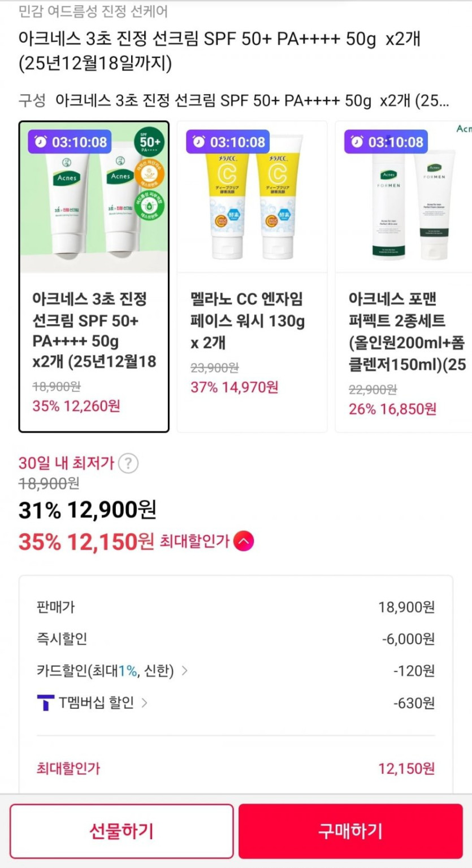The image size is (472, 868).
Task: Tap the 구매하기 buy button
Action: click(x=350, y=831)
